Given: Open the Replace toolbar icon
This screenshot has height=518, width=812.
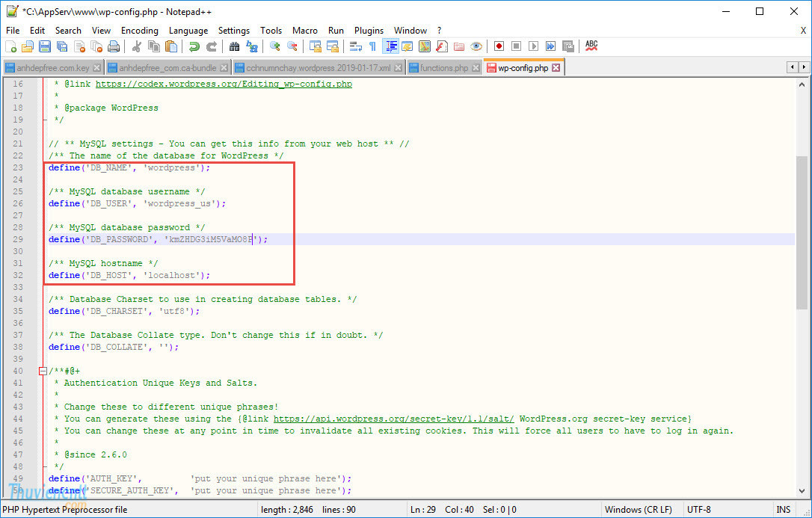Looking at the screenshot, I should point(252,46).
